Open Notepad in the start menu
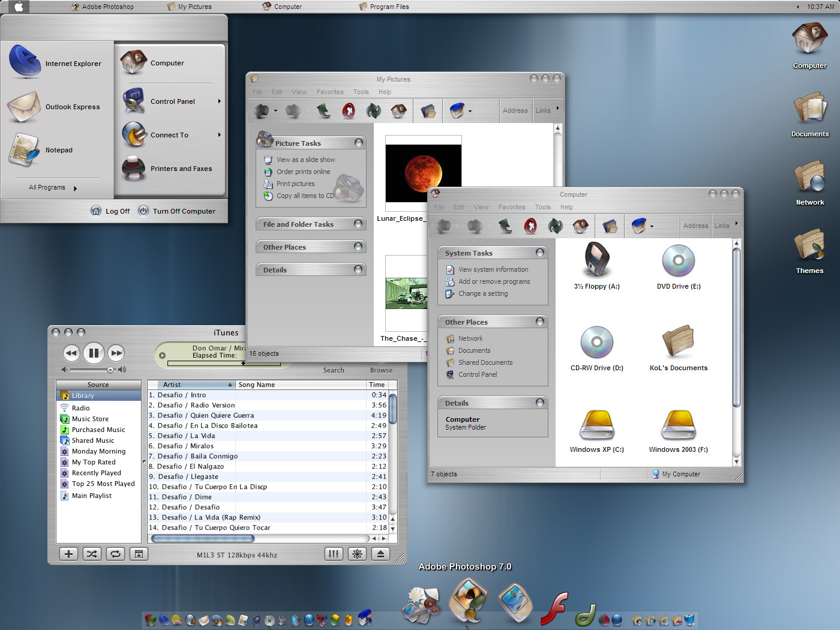 41,150
